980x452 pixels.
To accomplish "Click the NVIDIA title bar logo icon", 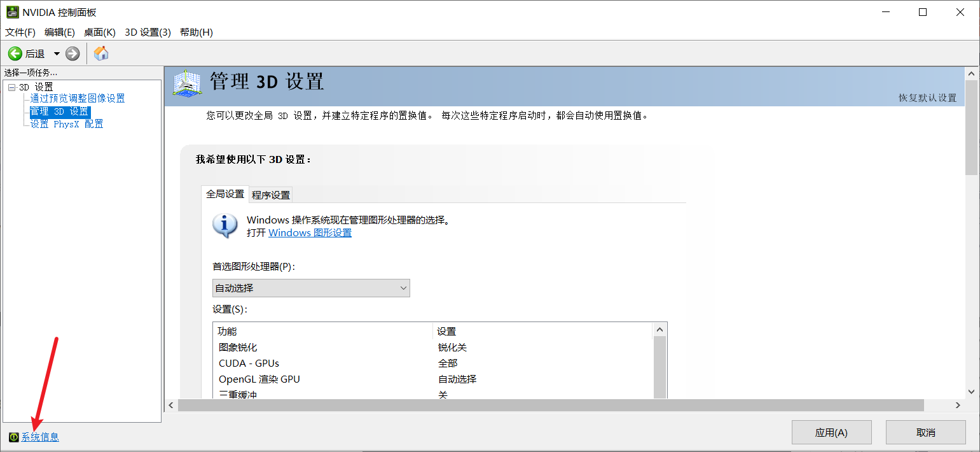I will [12, 12].
